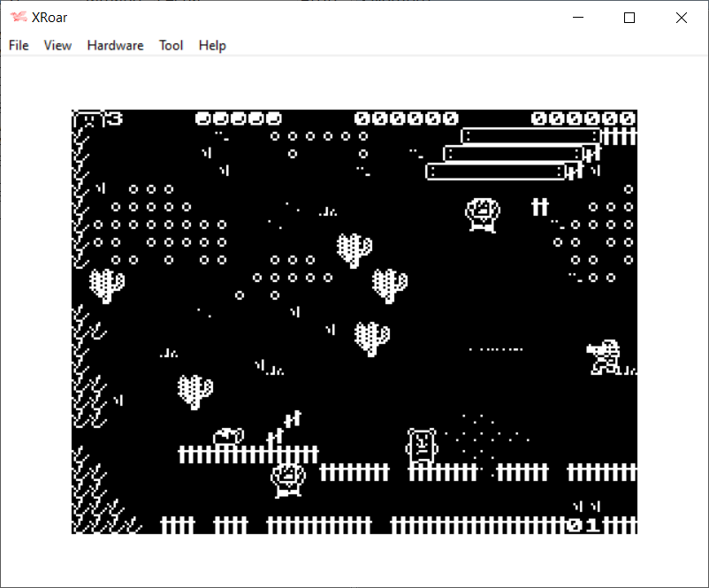709x588 pixels.
Task: Expand the Hardware menu
Action: [x=115, y=45]
